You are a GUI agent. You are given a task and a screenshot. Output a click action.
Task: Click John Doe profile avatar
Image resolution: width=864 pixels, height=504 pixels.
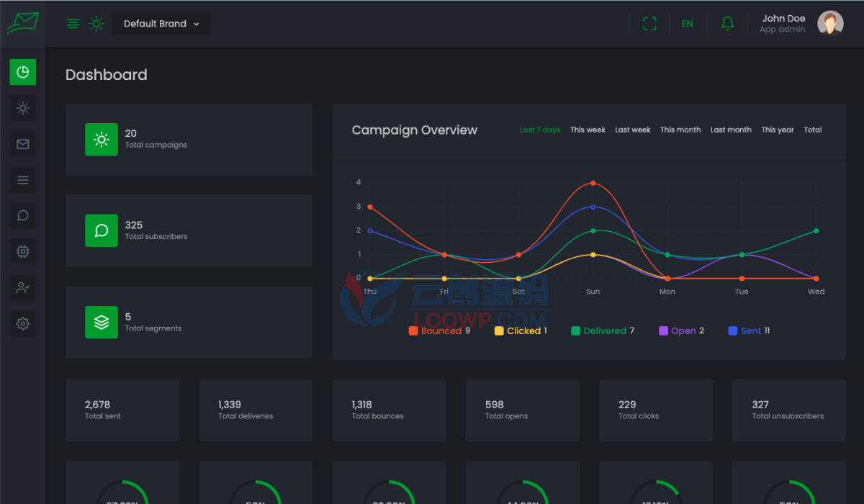(x=830, y=23)
